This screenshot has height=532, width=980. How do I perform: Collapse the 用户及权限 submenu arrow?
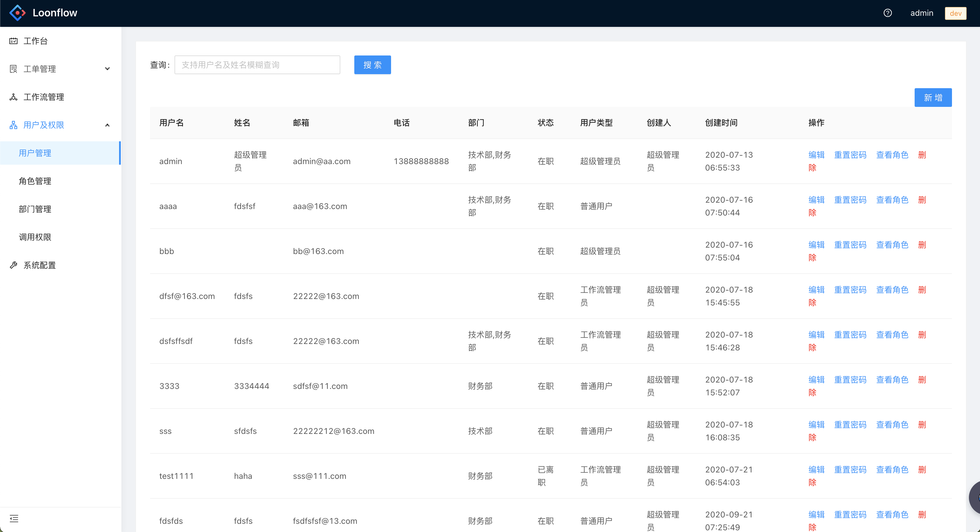click(107, 125)
